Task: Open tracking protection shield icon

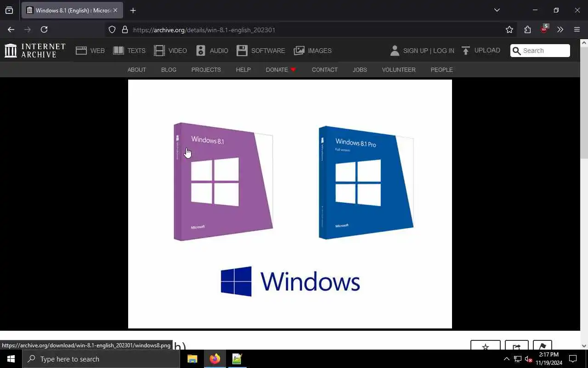Action: [112, 29]
